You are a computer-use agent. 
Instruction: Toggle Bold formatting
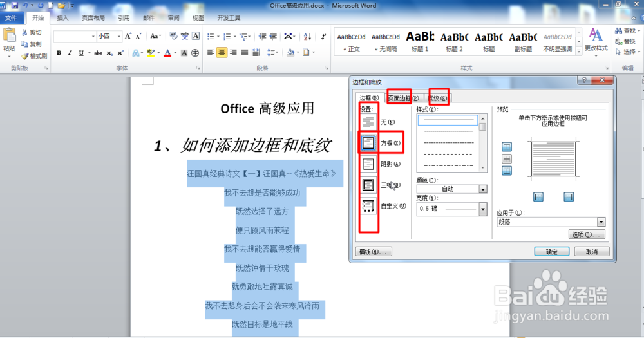[x=59, y=53]
